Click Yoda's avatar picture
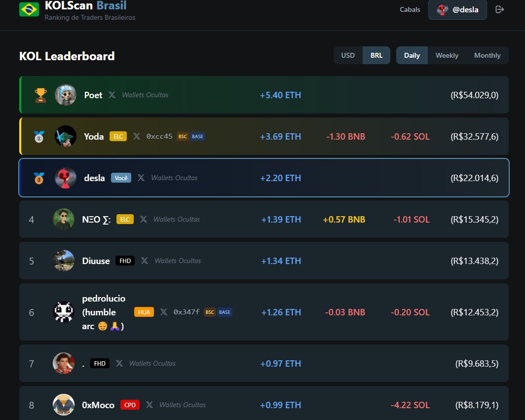 (65, 136)
